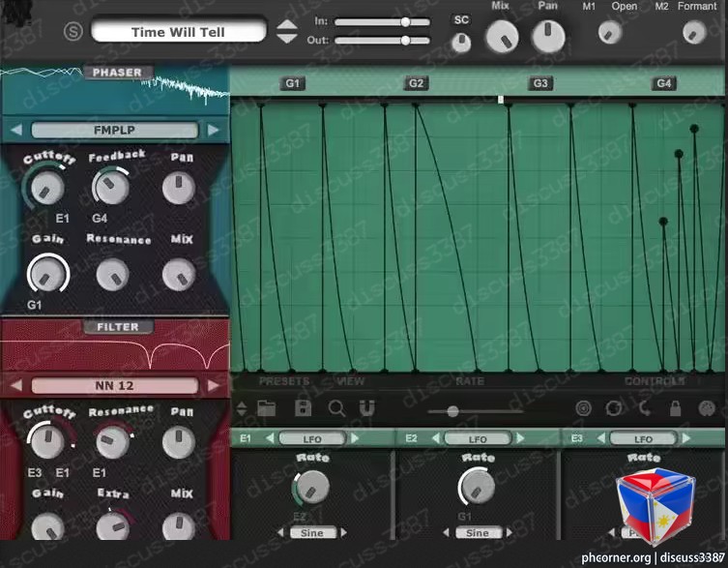Click the G1 modulation label under Phaser Gain
Image resolution: width=728 pixels, height=568 pixels.
pos(35,305)
